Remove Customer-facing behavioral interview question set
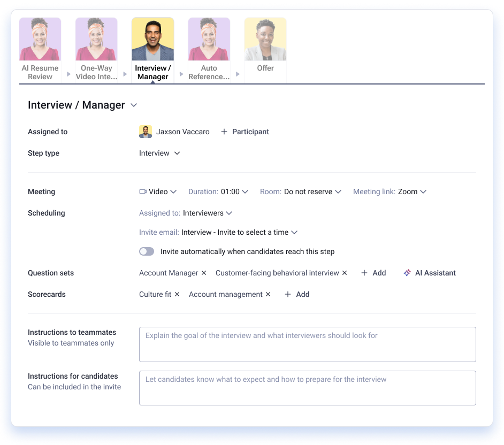This screenshot has height=445, width=504. (345, 273)
